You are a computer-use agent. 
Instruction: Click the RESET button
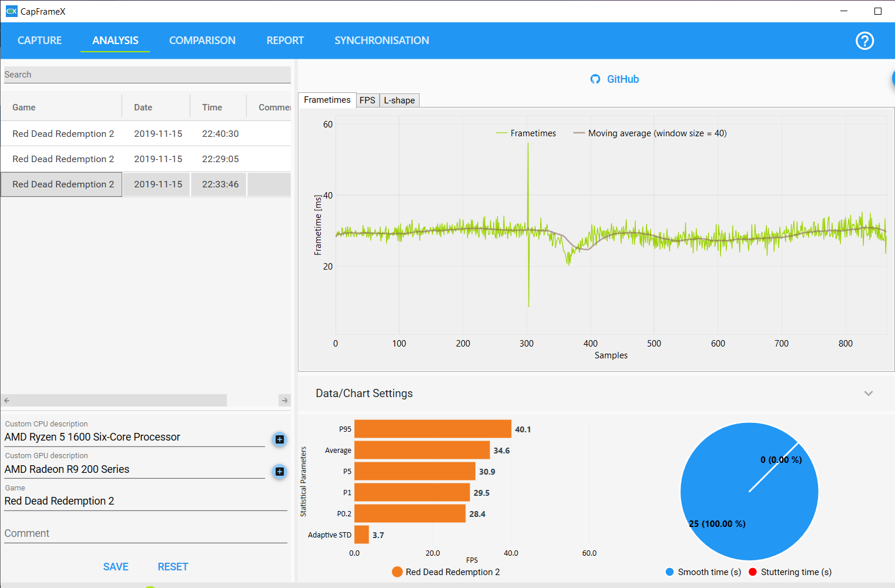pyautogui.click(x=173, y=567)
